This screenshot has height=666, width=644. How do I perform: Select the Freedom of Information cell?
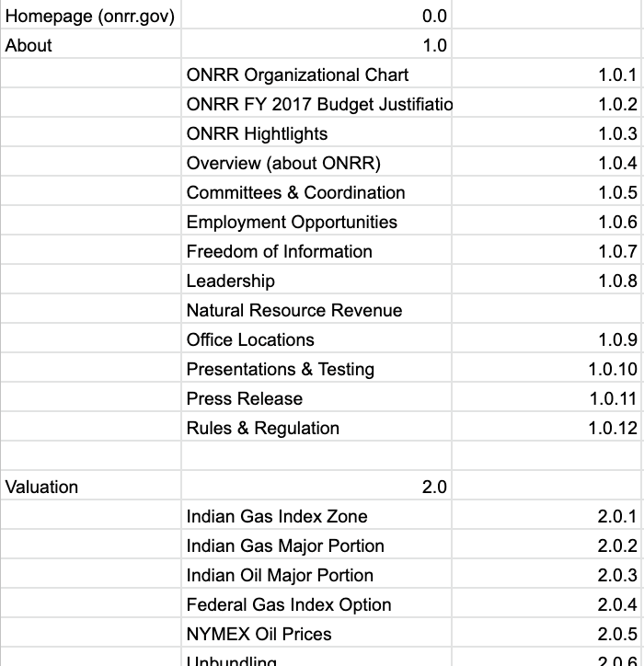coord(316,251)
